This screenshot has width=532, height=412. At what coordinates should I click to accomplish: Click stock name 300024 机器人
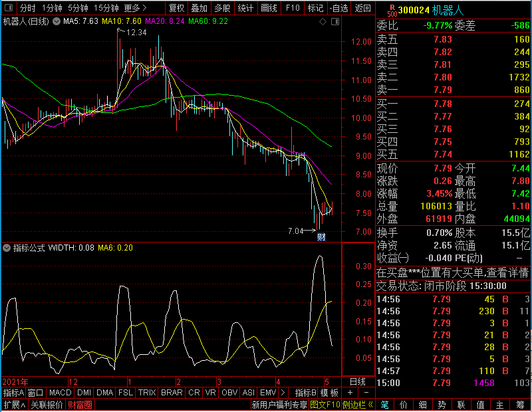(430, 11)
